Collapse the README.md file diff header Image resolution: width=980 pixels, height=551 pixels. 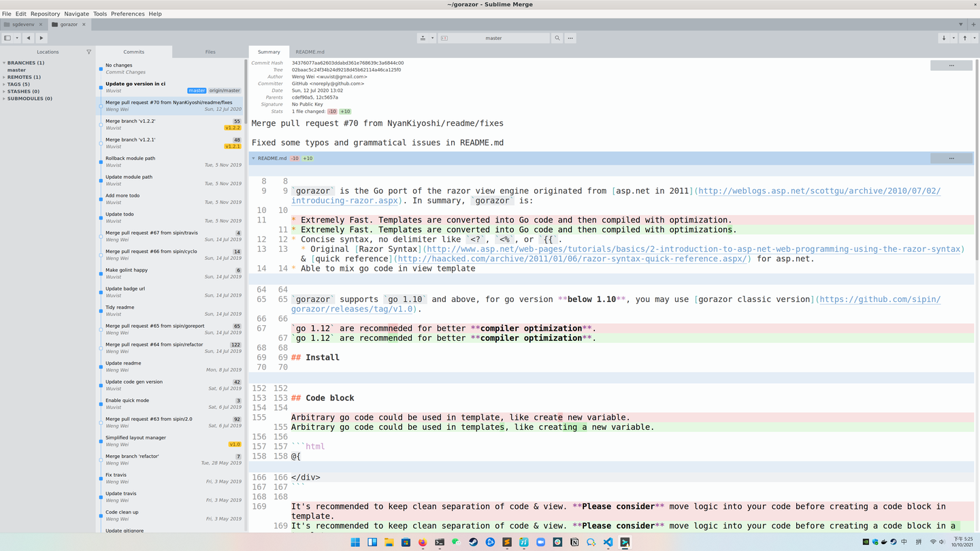253,158
